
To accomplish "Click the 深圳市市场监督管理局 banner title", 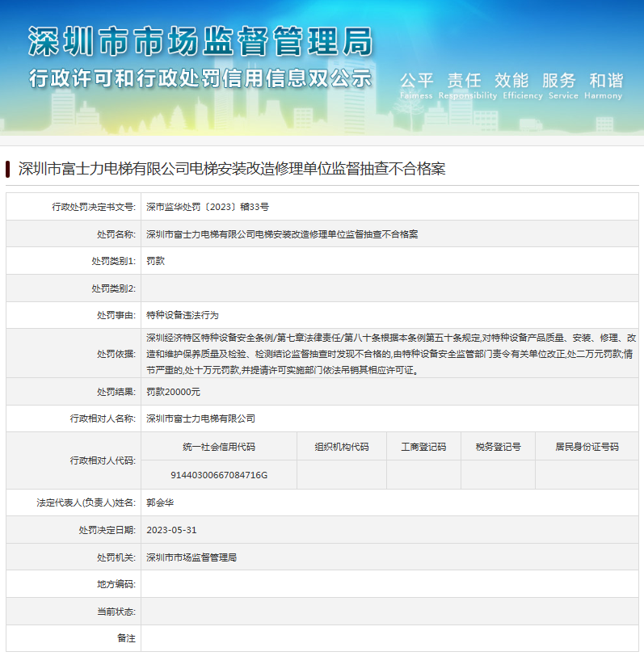I will click(x=200, y=42).
